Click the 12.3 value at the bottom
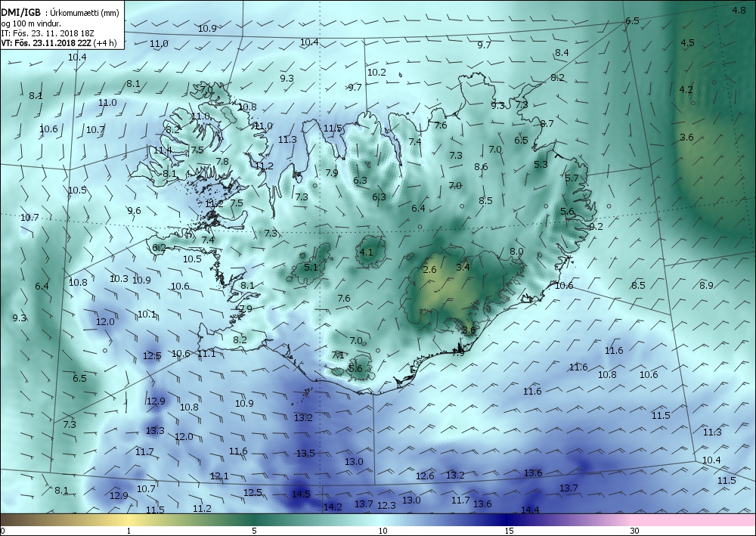This screenshot has height=536, width=756. point(386,506)
